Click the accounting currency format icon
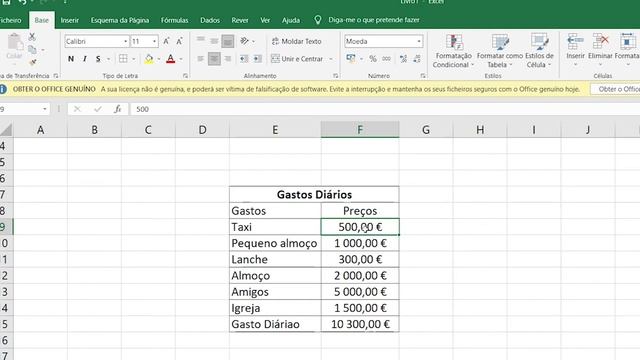Viewport: 640px width, 360px height. click(x=351, y=59)
